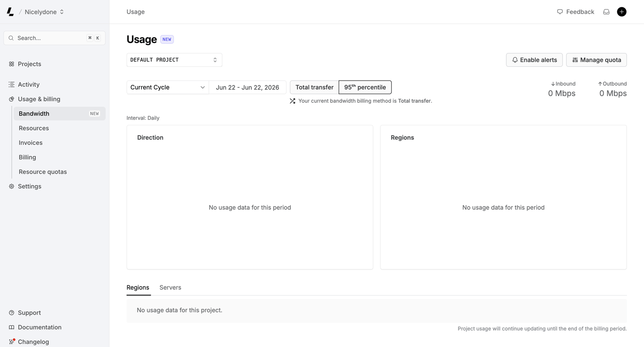Click Enable alerts button
Image resolution: width=644 pixels, height=347 pixels.
(534, 60)
